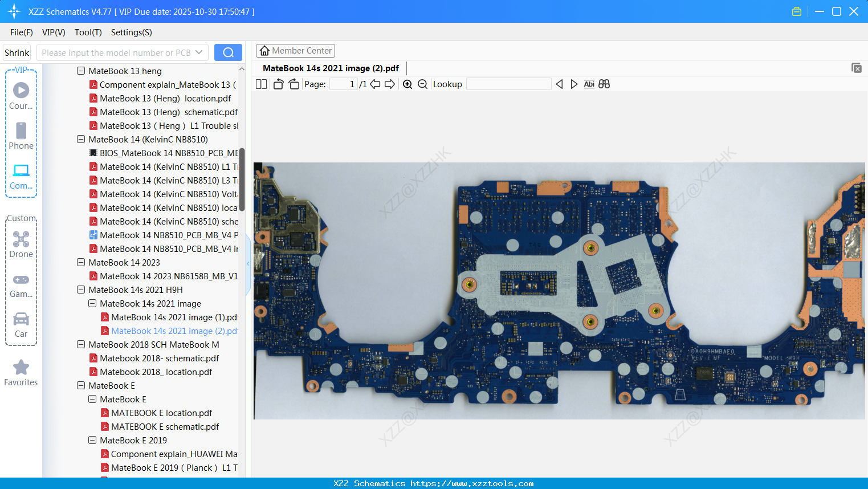Open the Course sidebar category
The height and width of the screenshot is (489, 868).
(x=21, y=96)
